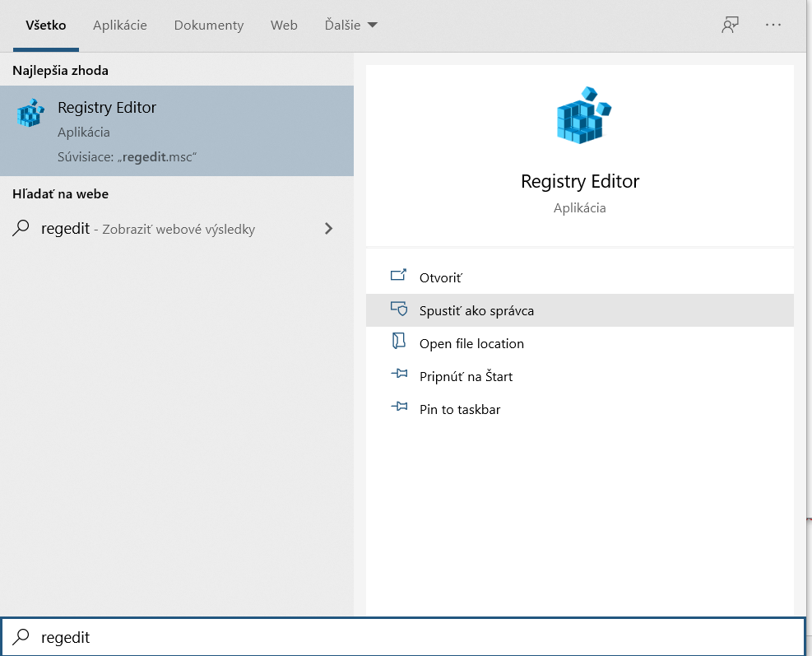Switch to the Dokumenty tab
Viewport: 812px width, 656px height.
[x=209, y=25]
